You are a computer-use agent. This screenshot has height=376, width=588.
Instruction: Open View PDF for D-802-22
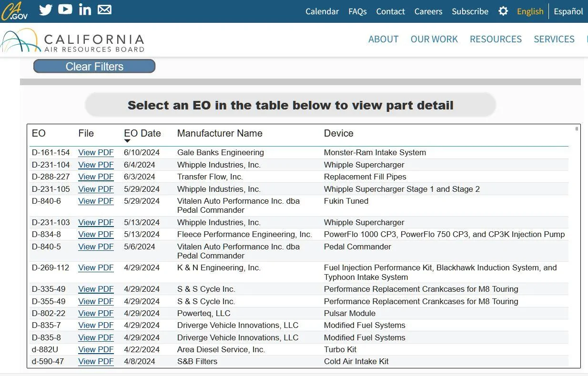(96, 313)
